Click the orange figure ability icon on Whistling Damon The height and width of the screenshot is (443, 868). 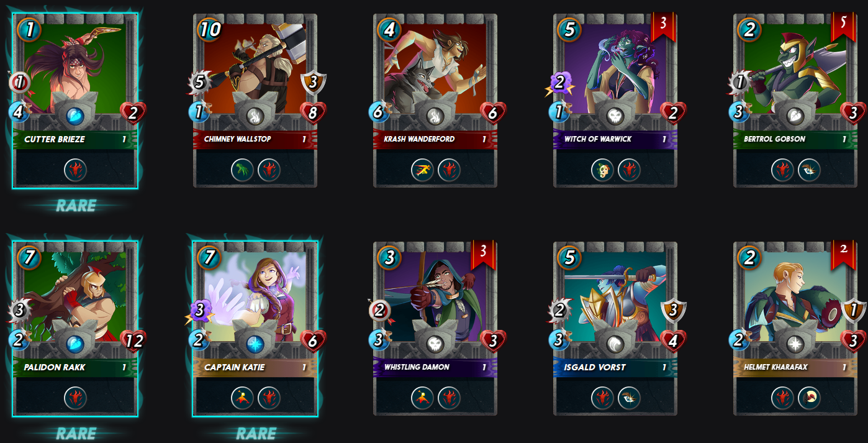(422, 398)
